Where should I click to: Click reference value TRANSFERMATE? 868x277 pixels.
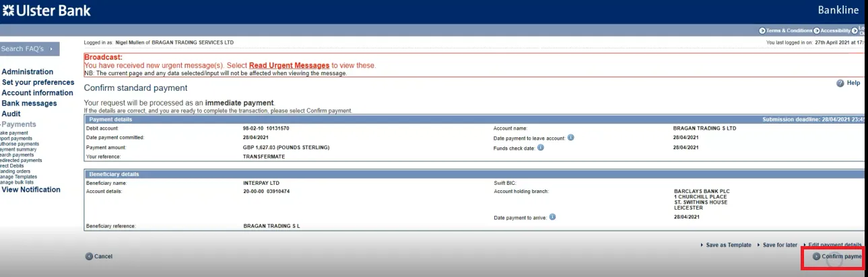click(x=264, y=157)
